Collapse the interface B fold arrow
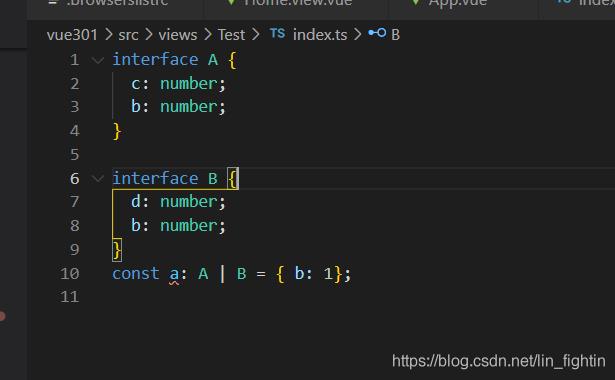This screenshot has height=380, width=615. pos(98,179)
